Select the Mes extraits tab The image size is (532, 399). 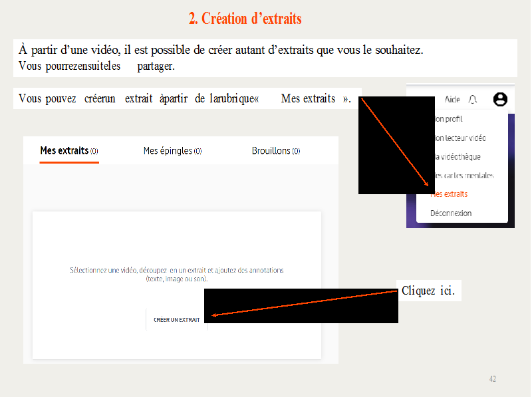(x=68, y=151)
